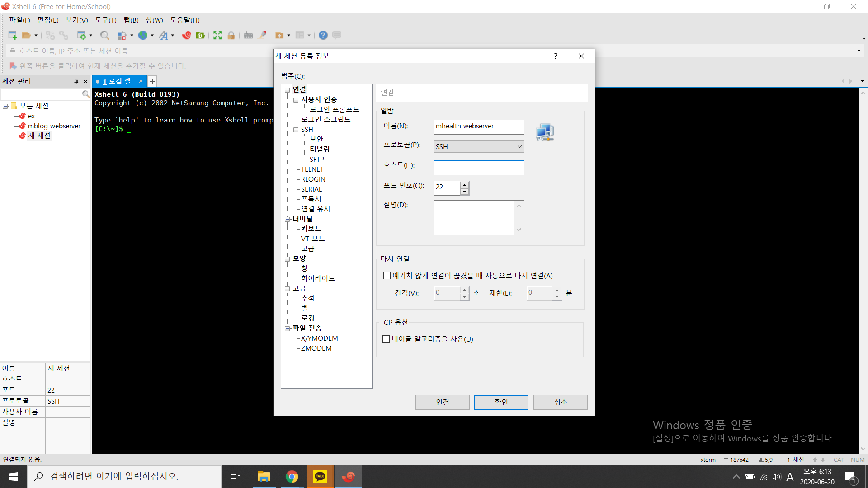Open KakaoTalk from the taskbar
Screen dimensions: 868x488
[320, 476]
